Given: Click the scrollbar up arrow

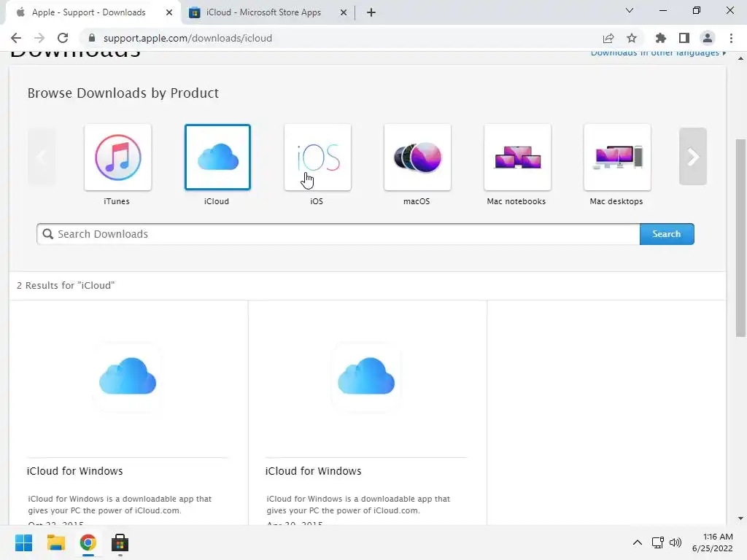Looking at the screenshot, I should [x=740, y=58].
